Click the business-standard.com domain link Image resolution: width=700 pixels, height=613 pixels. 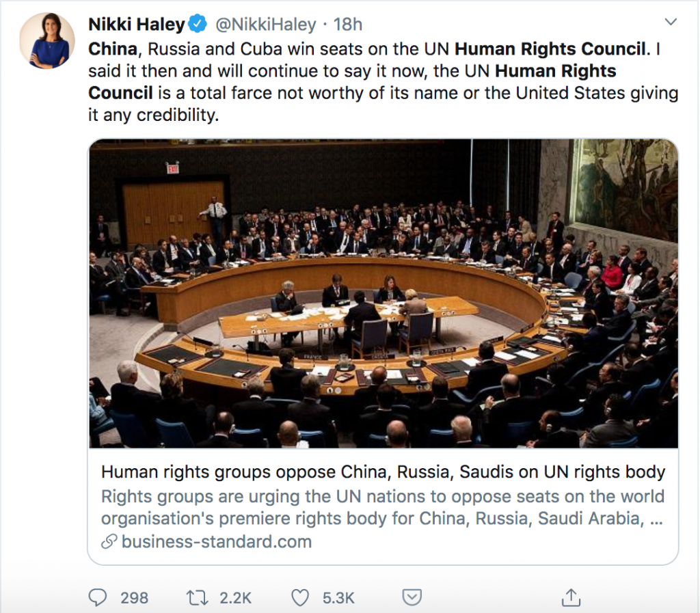tap(217, 542)
